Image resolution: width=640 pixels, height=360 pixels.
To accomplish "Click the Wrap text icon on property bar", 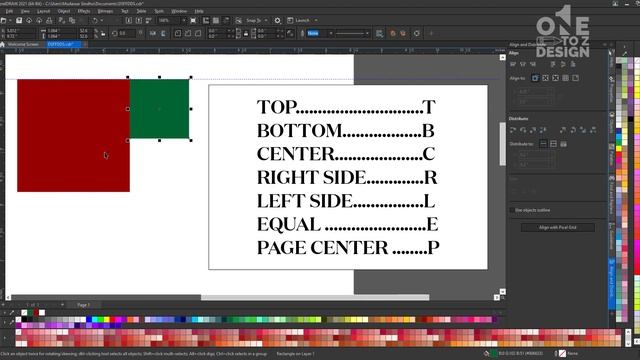I will click(x=380, y=33).
